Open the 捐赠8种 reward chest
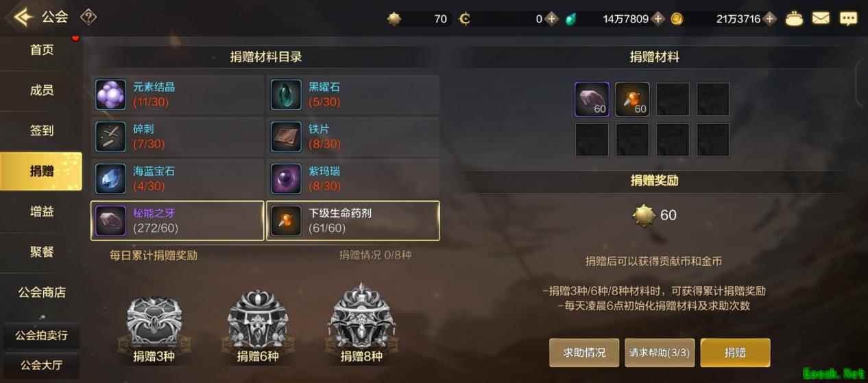 click(x=361, y=324)
